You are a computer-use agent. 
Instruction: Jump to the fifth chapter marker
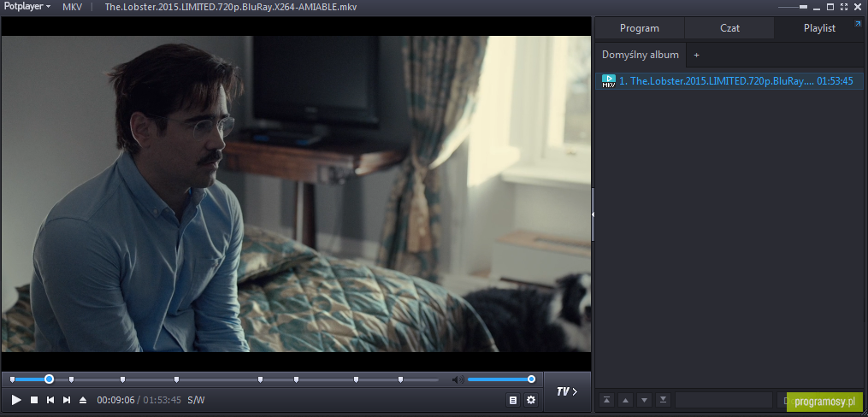(x=260, y=379)
